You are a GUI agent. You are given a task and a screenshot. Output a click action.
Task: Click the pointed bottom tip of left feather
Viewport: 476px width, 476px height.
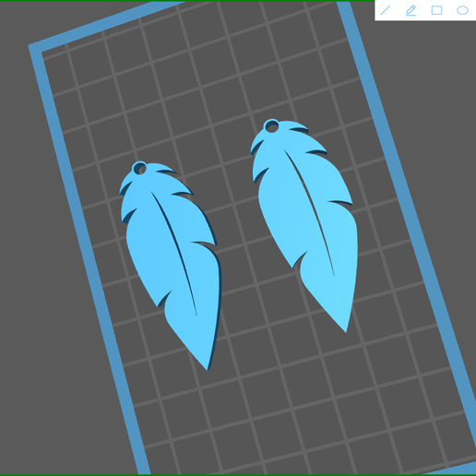[207, 367]
